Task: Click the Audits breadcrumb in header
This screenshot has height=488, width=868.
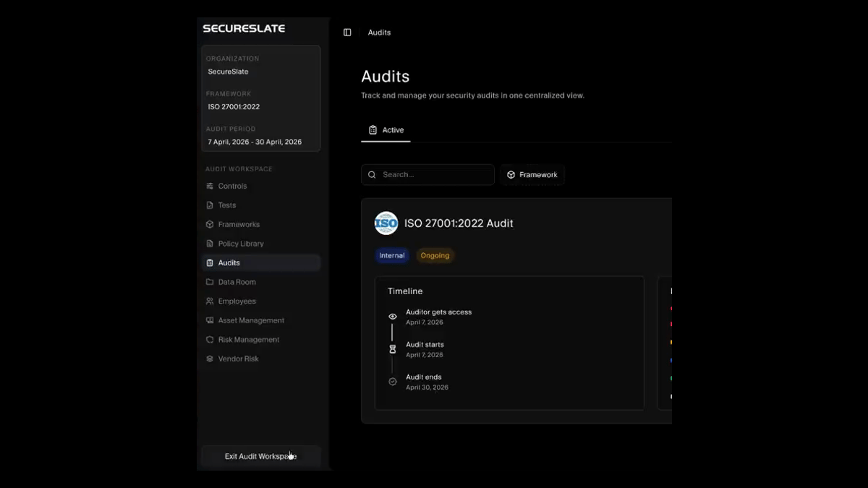Action: tap(379, 33)
